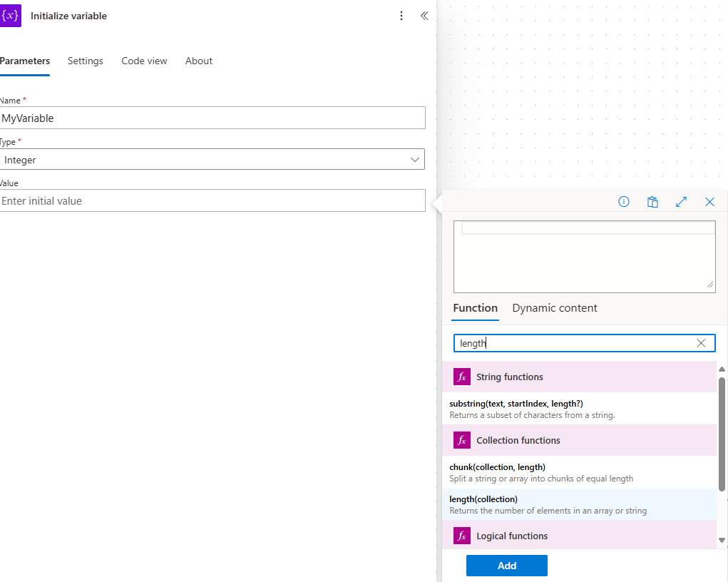Click the copy-to-clipboard icon

point(652,202)
